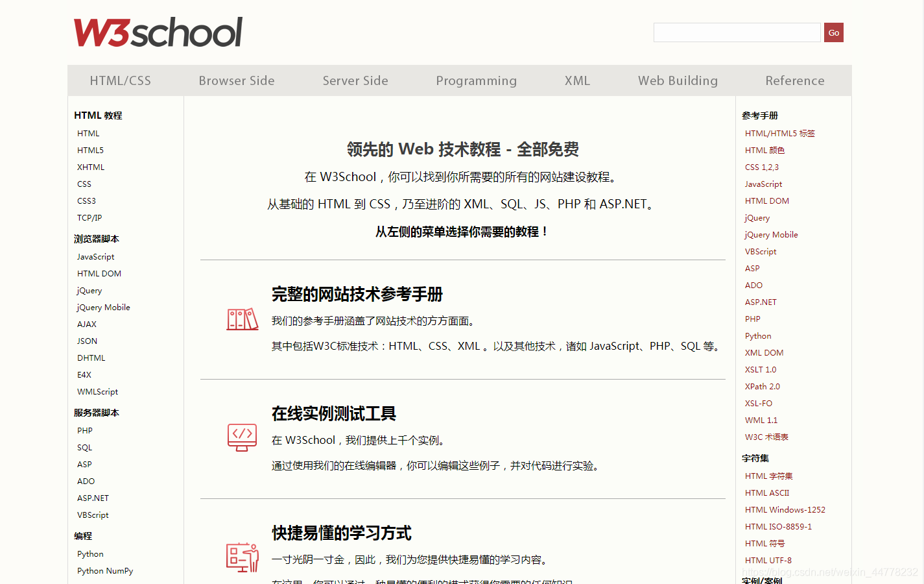Open HTML DOM in left sidebar
The width and height of the screenshot is (924, 584).
click(x=99, y=273)
